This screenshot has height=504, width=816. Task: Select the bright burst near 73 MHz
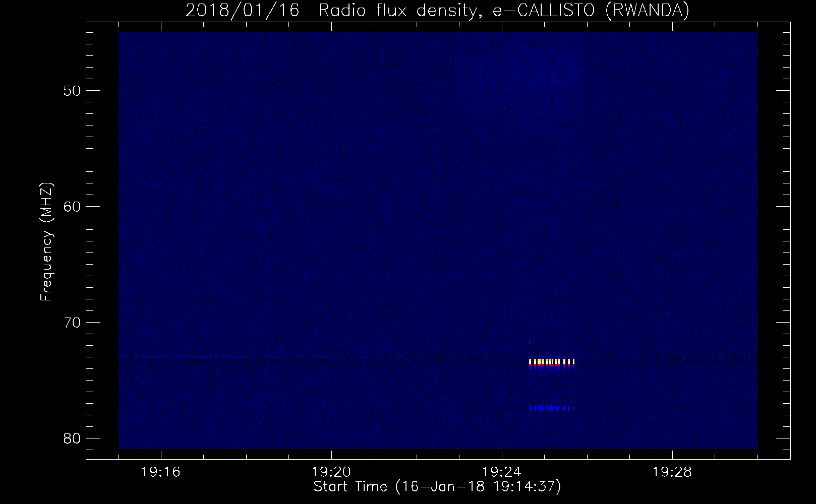pyautogui.click(x=552, y=363)
